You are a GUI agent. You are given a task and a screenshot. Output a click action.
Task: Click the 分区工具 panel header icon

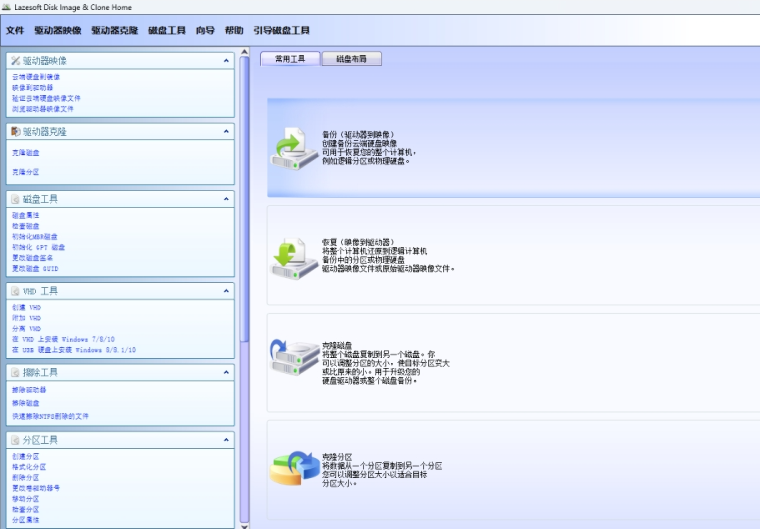[x=16, y=440]
